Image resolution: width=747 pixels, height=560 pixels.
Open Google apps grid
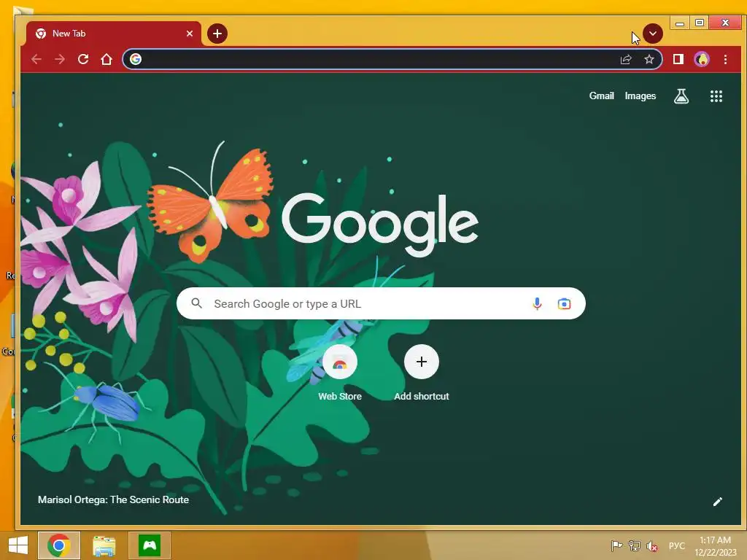pos(716,96)
